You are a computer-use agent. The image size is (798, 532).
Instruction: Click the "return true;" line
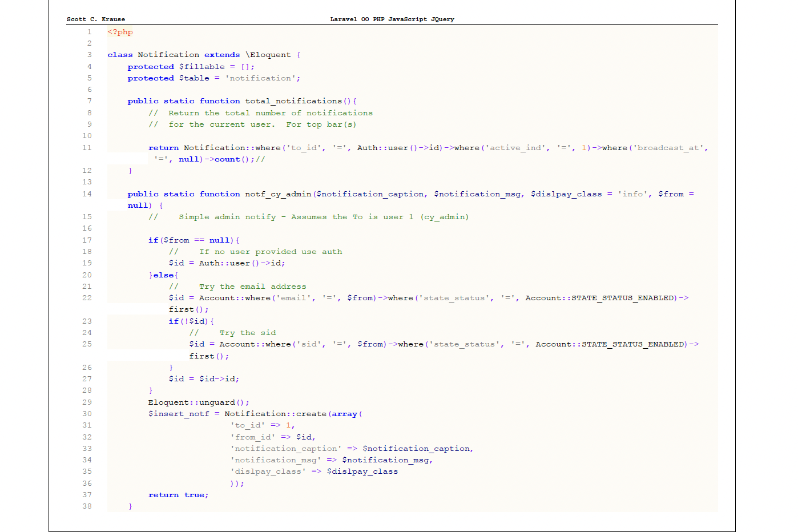tap(179, 495)
